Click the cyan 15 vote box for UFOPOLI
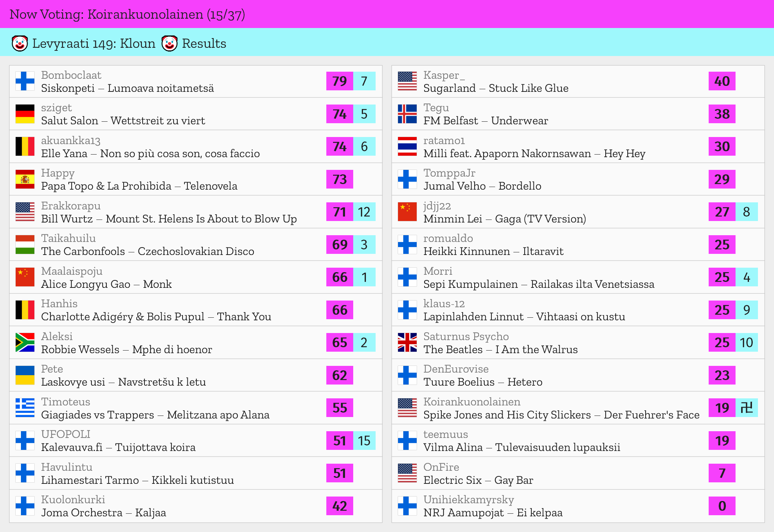 point(364,441)
